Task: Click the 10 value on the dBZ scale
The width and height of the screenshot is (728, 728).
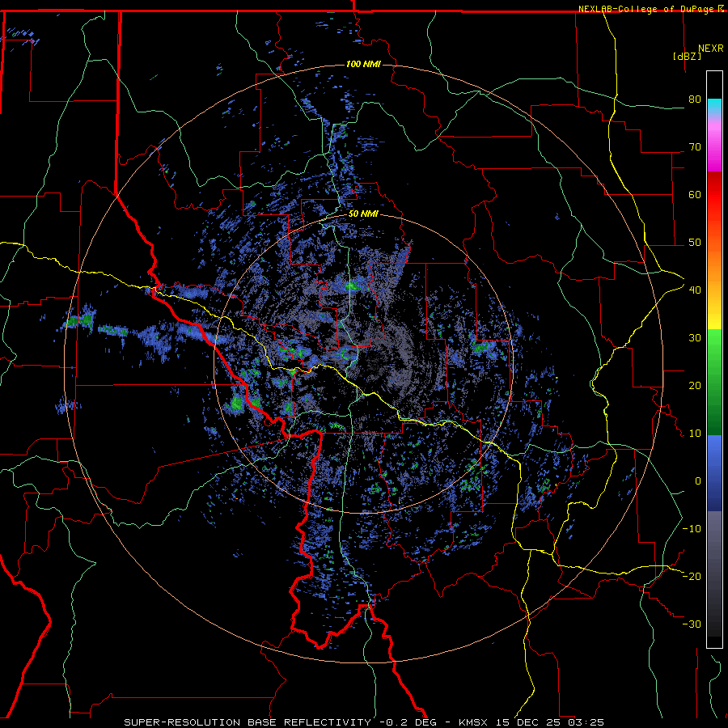Action: (x=695, y=434)
